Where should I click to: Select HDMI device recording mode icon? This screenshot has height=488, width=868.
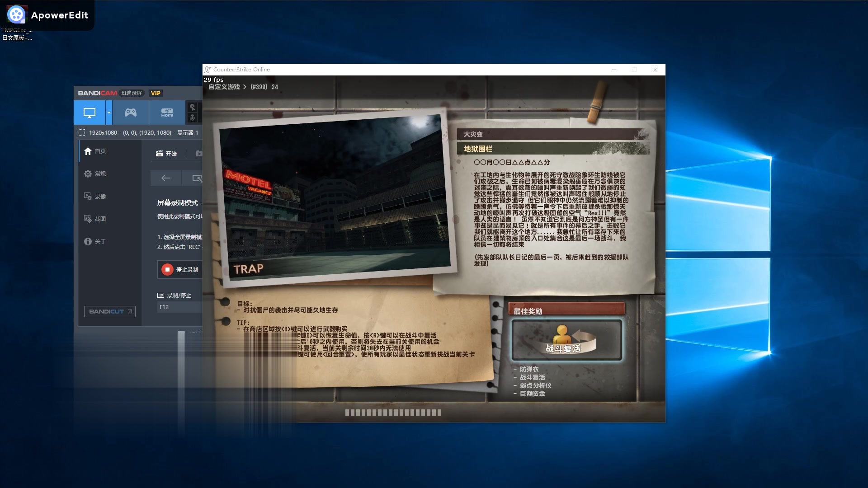click(167, 113)
